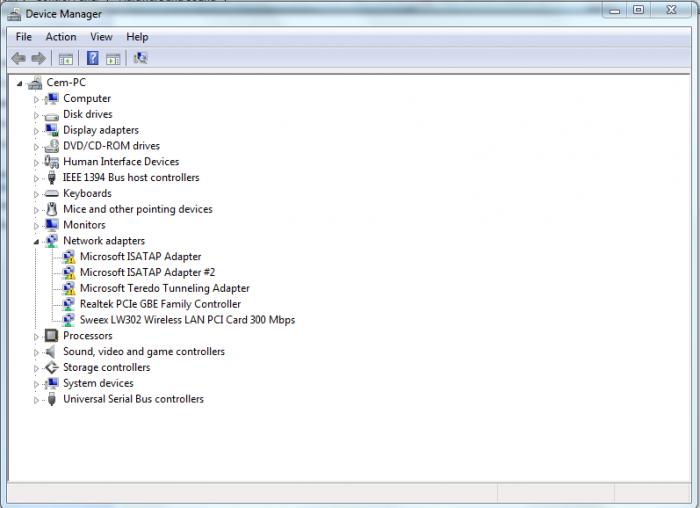Click the Computer category icon

pyautogui.click(x=52, y=98)
